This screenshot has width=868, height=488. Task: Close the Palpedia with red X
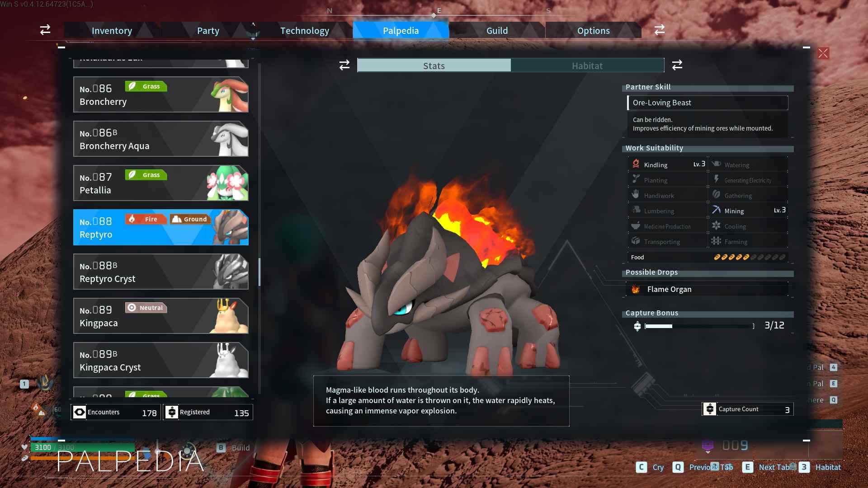pyautogui.click(x=823, y=53)
